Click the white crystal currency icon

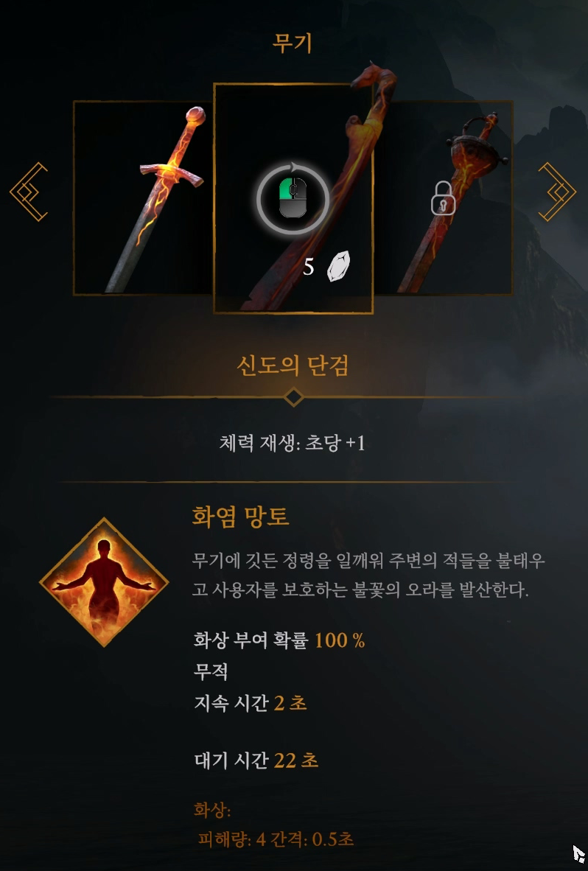[339, 266]
